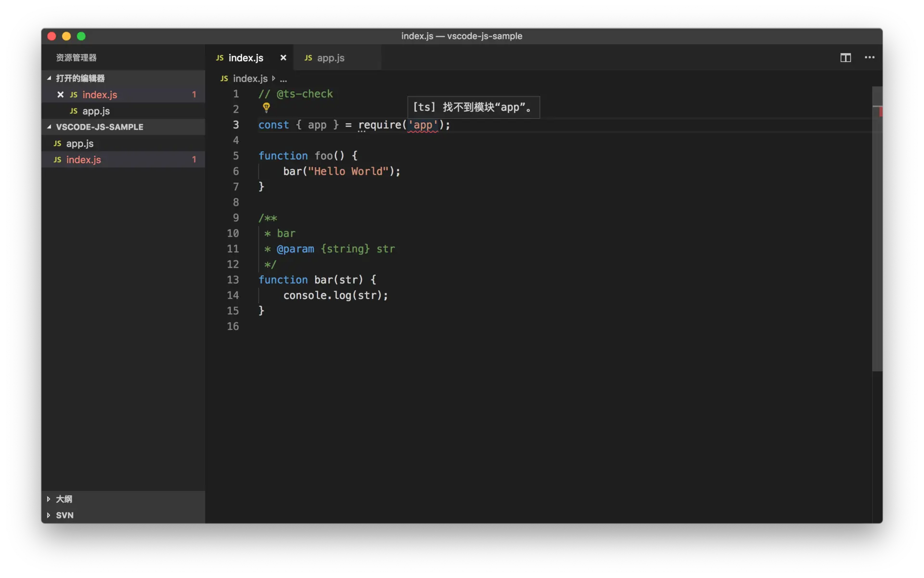Open app.js in the VSCODE-JS-SAMPLE tree
Screen dimensions: 924x578
80,143
